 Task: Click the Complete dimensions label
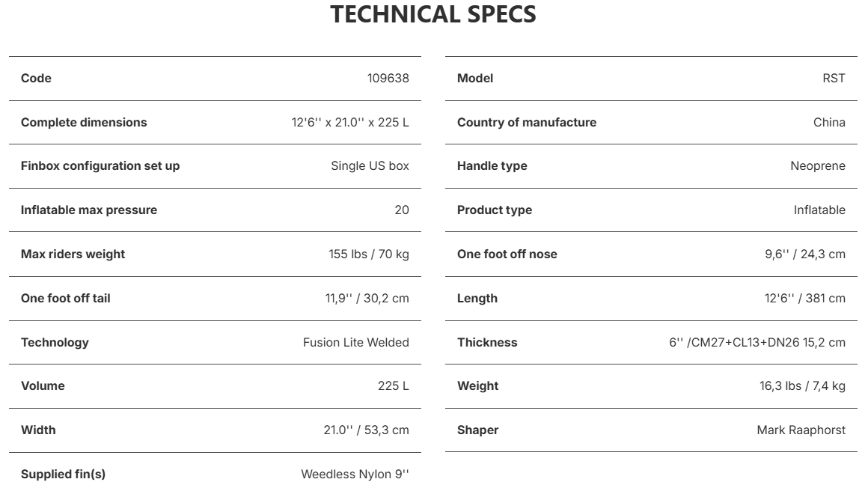pos(84,123)
